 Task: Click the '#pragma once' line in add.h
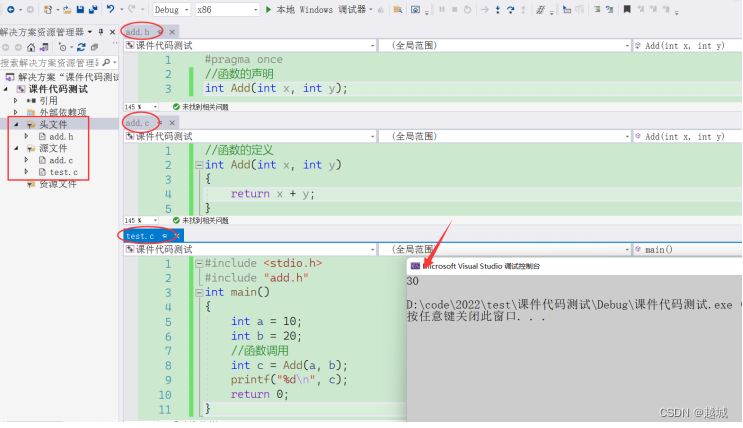click(x=244, y=60)
